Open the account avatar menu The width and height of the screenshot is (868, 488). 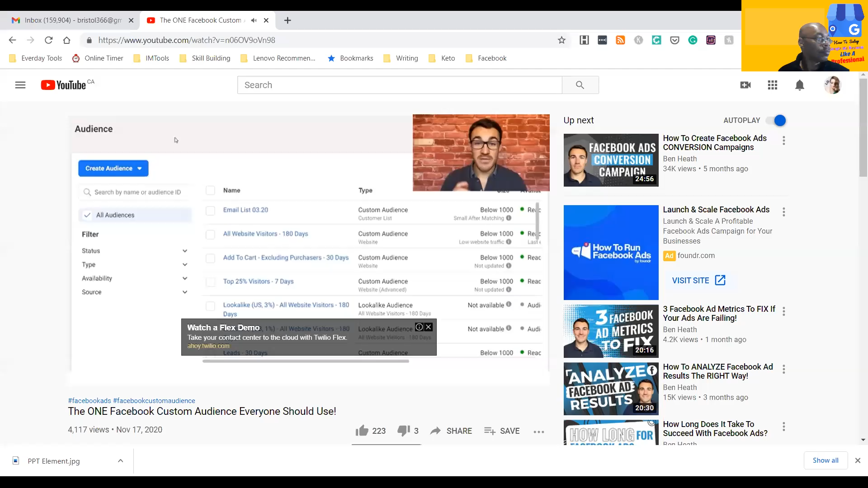click(832, 85)
